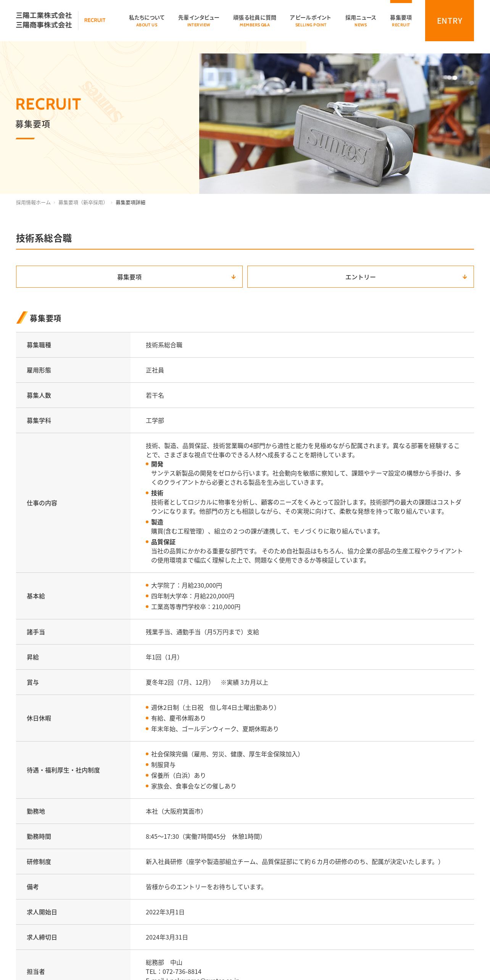The width and height of the screenshot is (490, 980).
Task: Click the 募集要項詳細 breadcrumb text
Action: click(131, 203)
